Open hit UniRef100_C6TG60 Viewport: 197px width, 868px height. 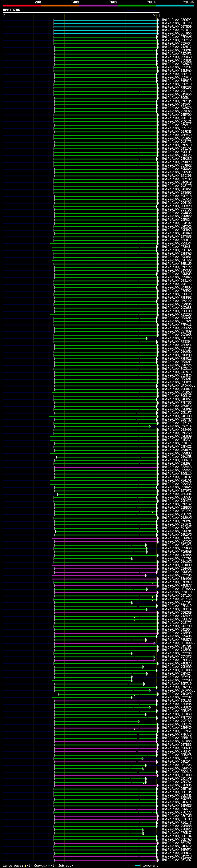click(x=177, y=33)
